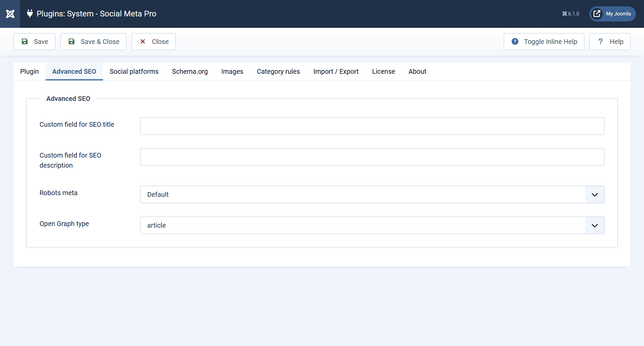644x346 pixels.
Task: Click the question mark icon on Toggle Inline Help
Action: coord(515,42)
